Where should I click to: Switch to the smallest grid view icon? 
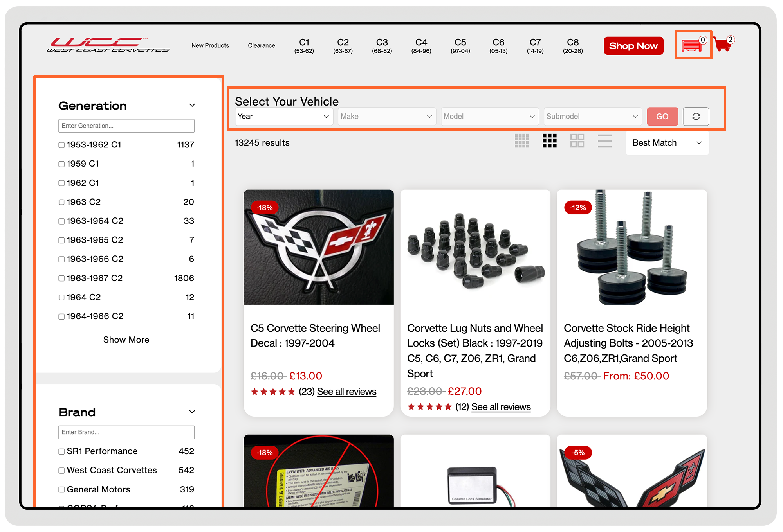pyautogui.click(x=521, y=141)
